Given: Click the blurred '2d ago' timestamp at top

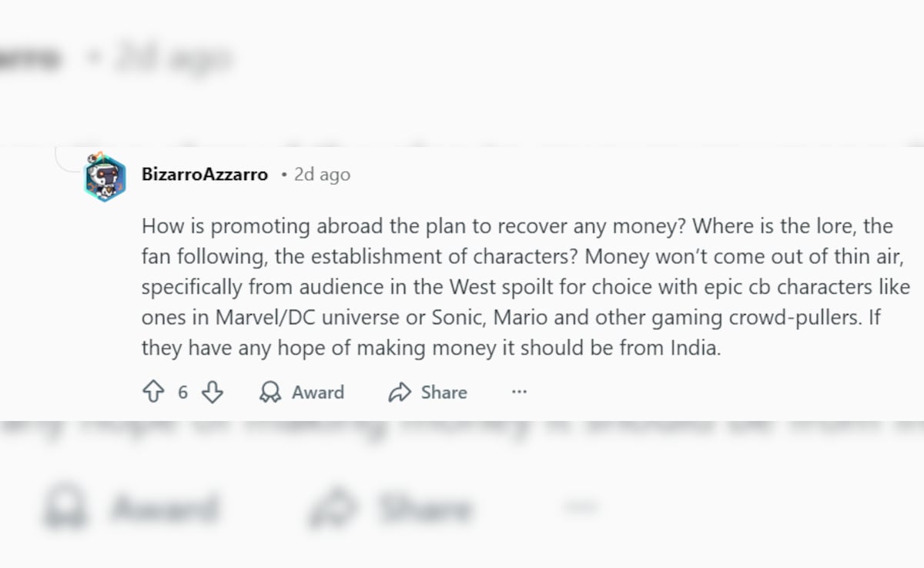Looking at the screenshot, I should (x=171, y=58).
